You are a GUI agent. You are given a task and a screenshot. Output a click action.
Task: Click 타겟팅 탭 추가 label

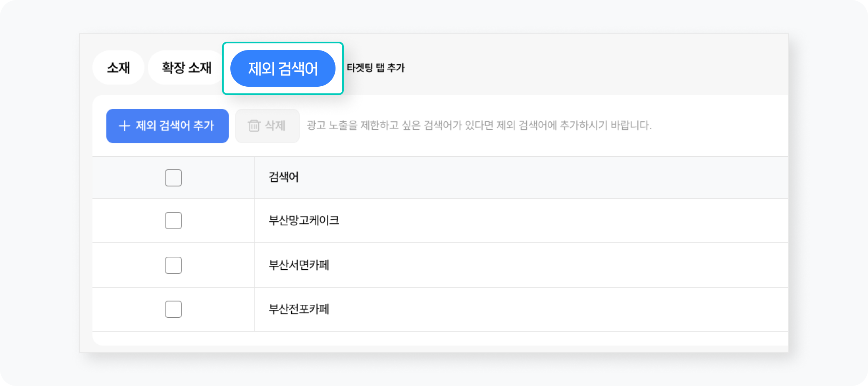click(376, 68)
